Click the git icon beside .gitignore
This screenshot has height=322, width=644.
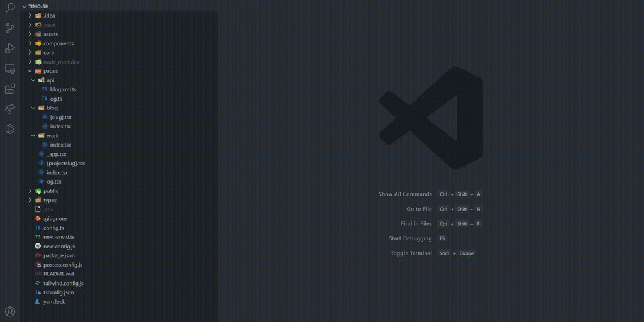(x=38, y=218)
